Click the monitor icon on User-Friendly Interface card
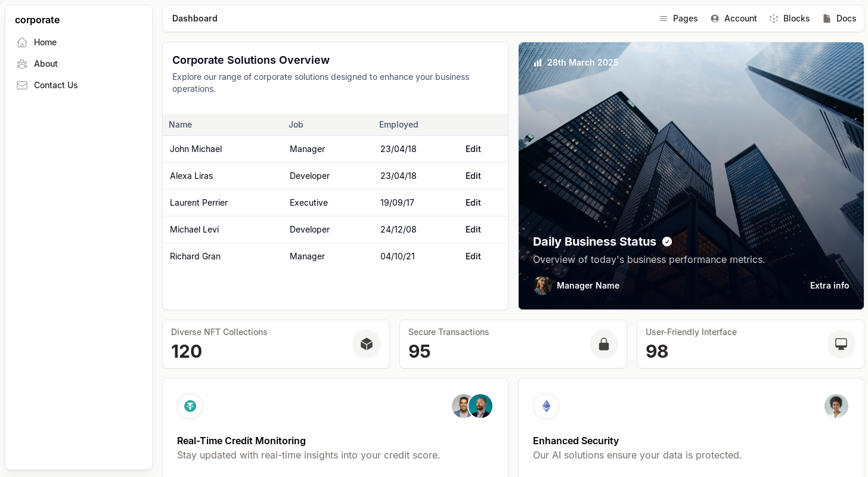This screenshot has height=477, width=868. (x=841, y=344)
